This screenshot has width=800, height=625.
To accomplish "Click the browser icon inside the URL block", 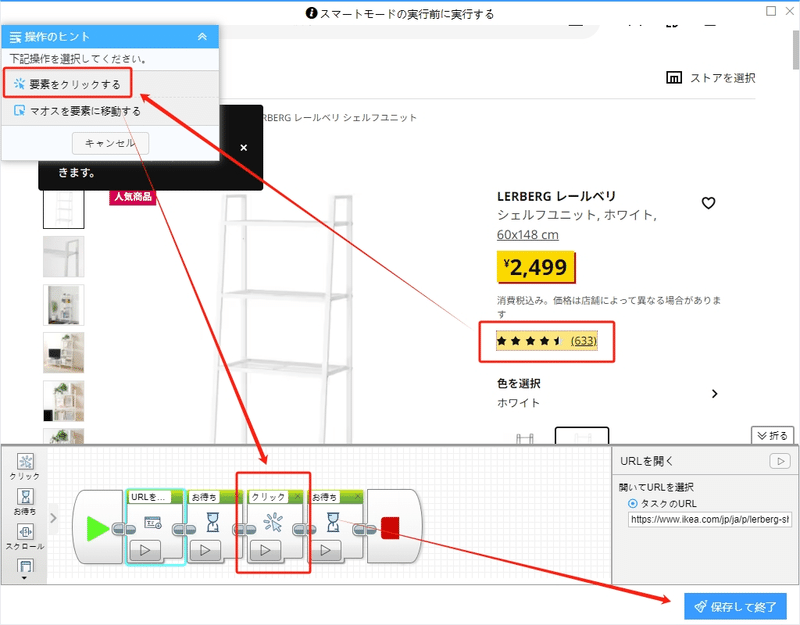I will click(153, 522).
